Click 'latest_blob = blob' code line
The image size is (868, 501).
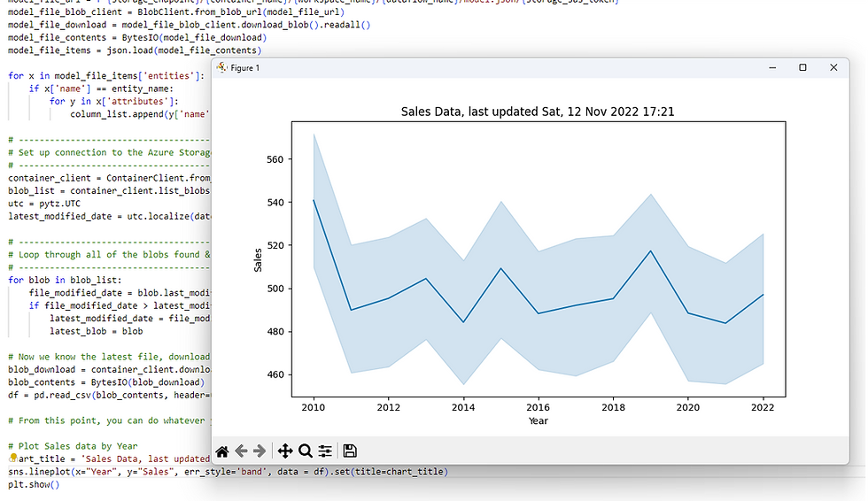97,331
